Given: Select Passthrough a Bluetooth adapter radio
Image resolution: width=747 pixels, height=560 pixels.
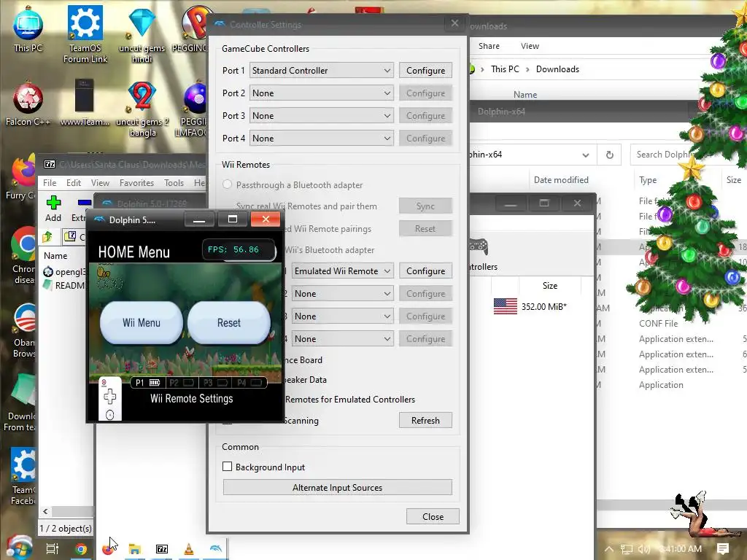Looking at the screenshot, I should [228, 184].
